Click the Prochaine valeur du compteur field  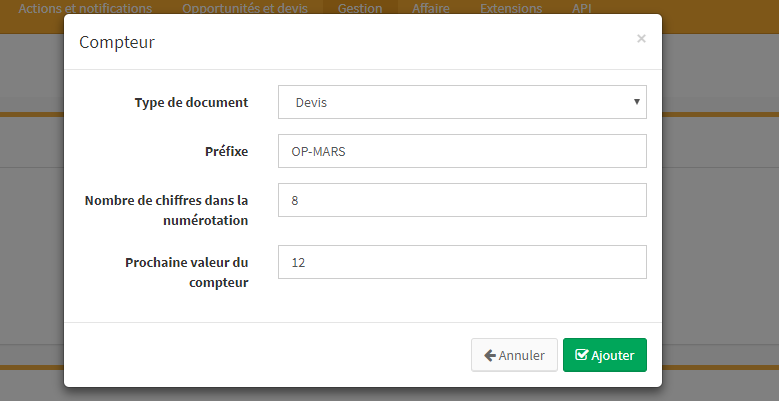(x=462, y=262)
